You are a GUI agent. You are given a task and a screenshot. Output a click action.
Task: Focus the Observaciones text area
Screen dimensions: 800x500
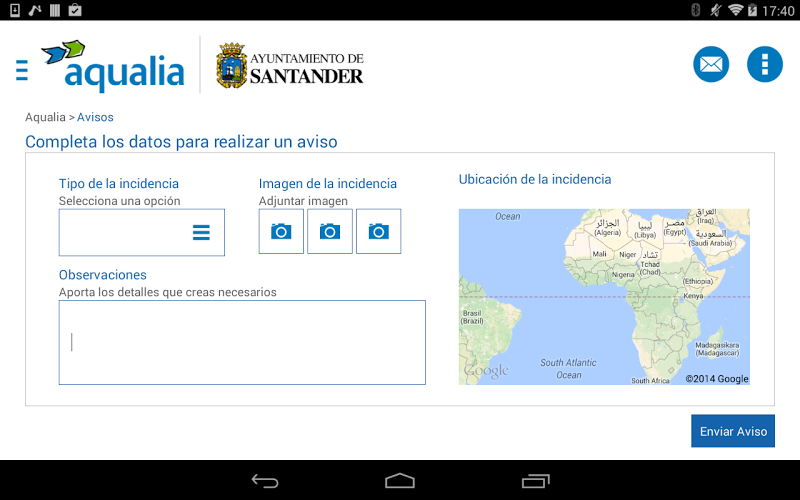coord(242,342)
